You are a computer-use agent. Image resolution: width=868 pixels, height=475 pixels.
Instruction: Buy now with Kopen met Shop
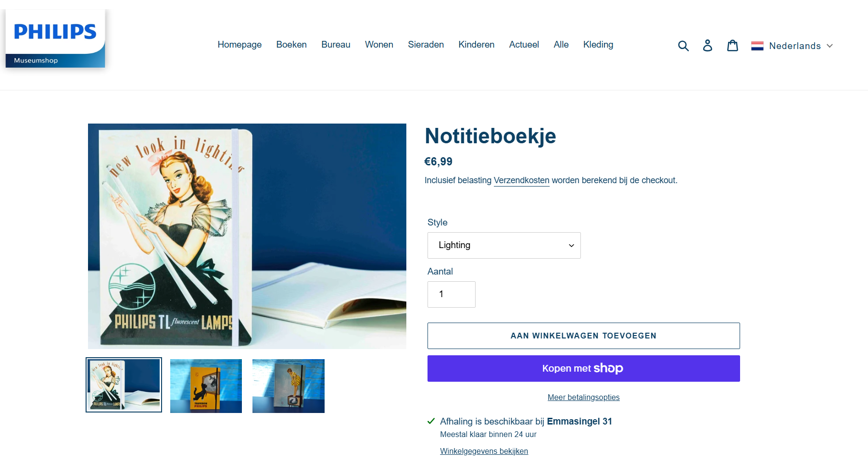(x=583, y=368)
